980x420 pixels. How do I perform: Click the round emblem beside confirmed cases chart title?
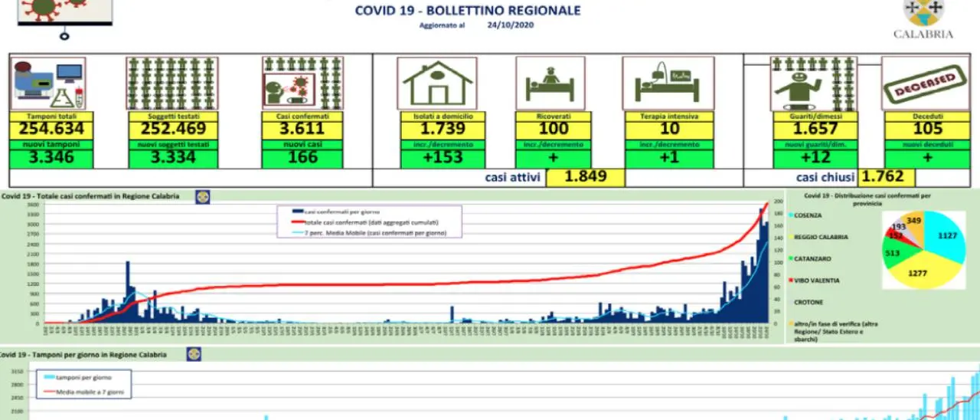[x=203, y=196]
